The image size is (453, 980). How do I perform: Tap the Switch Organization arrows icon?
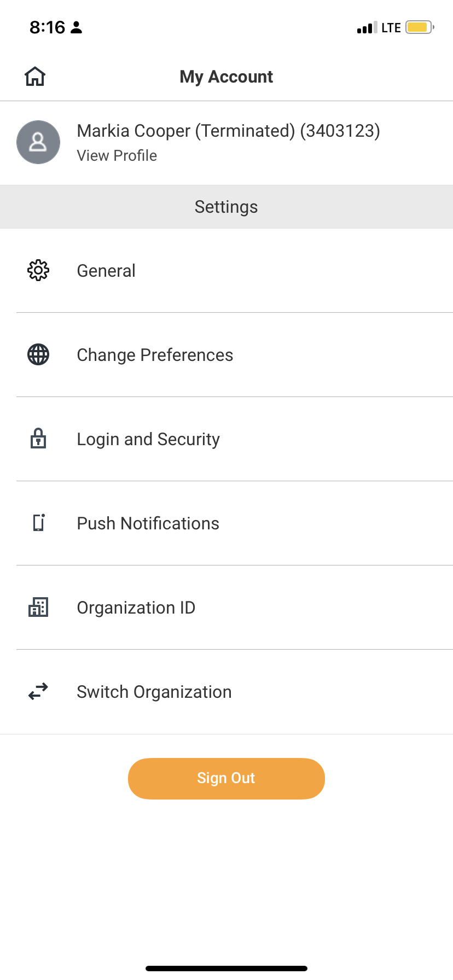(38, 692)
